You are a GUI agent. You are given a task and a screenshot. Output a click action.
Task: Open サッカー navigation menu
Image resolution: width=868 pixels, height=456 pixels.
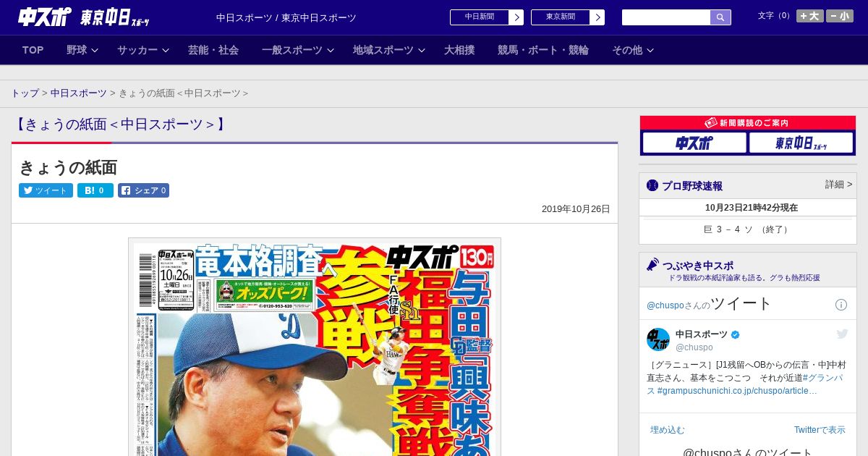[137, 50]
